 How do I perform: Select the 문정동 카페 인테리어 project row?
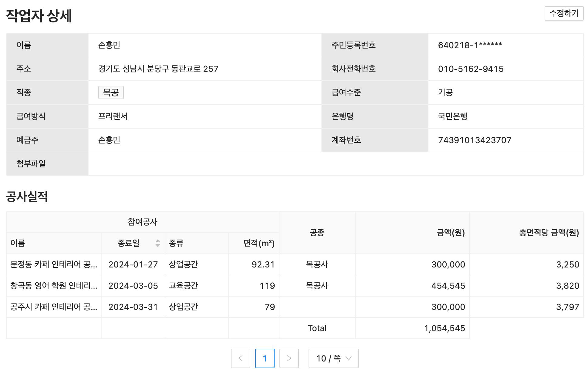coord(54,264)
